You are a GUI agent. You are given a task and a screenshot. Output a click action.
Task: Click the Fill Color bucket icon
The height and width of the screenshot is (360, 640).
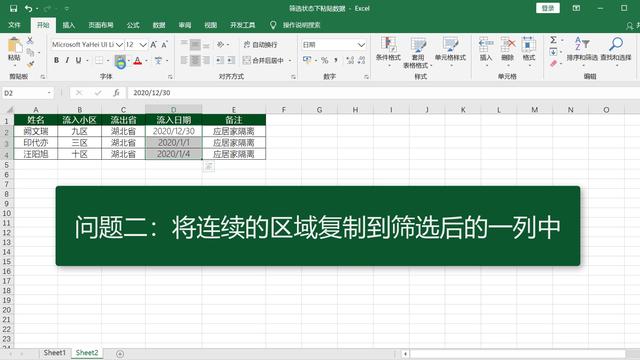tap(120, 61)
